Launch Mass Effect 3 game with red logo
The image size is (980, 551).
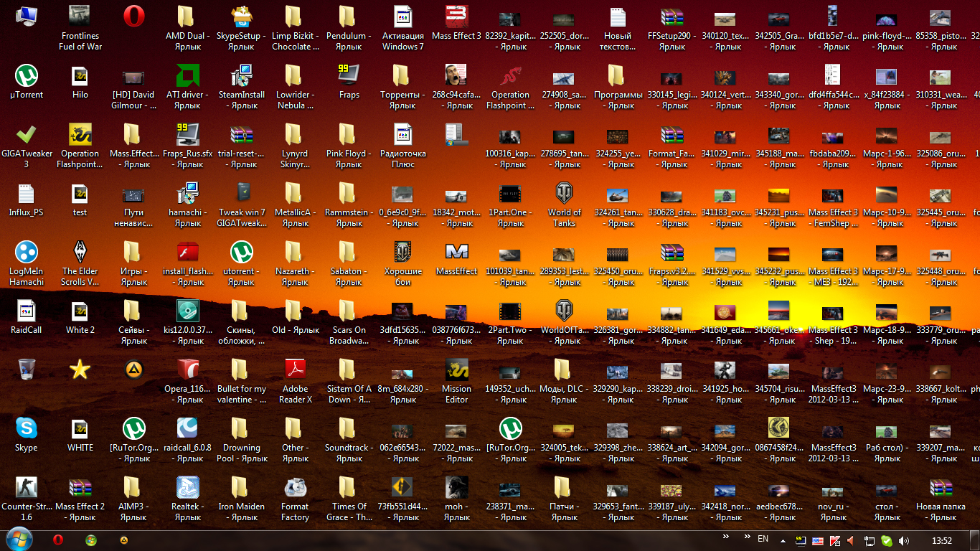[x=456, y=23]
